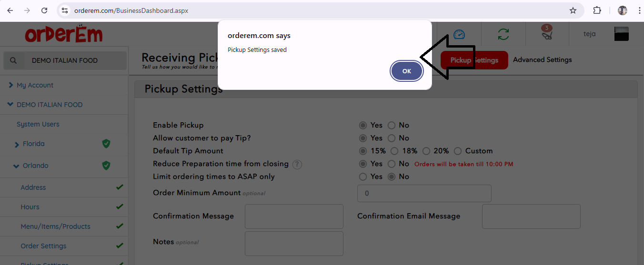The width and height of the screenshot is (644, 265).
Task: Click the speedometer dashboard icon
Action: 459,34
